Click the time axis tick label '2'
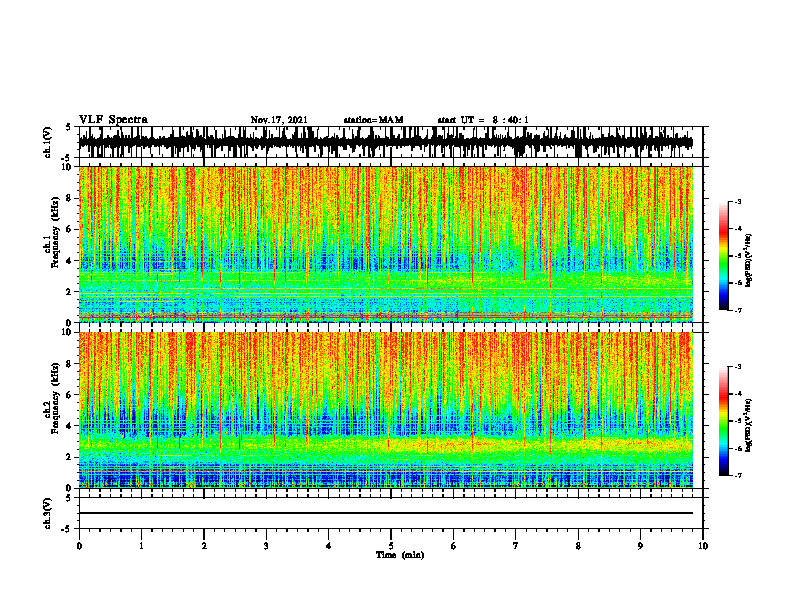The width and height of the screenshot is (792, 612). [204, 546]
